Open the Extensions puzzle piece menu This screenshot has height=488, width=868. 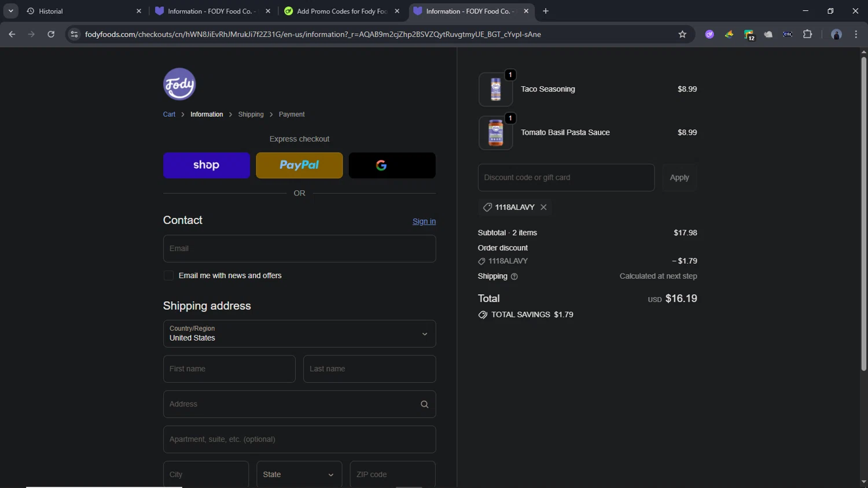coord(808,34)
